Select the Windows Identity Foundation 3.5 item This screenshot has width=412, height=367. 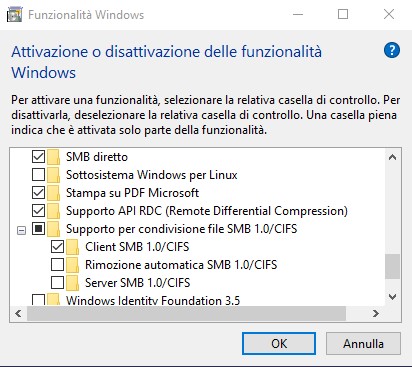[x=153, y=300]
